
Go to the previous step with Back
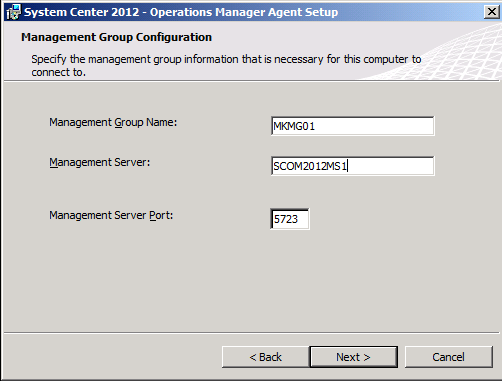coord(266,357)
